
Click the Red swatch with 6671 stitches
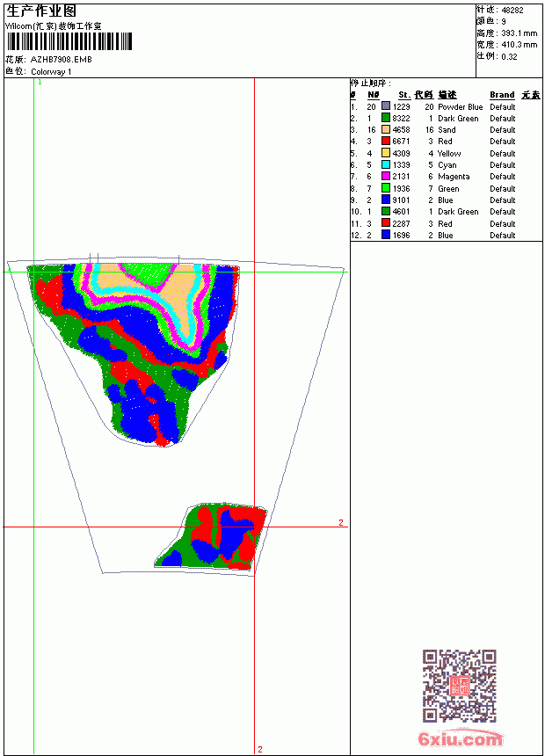(386, 141)
